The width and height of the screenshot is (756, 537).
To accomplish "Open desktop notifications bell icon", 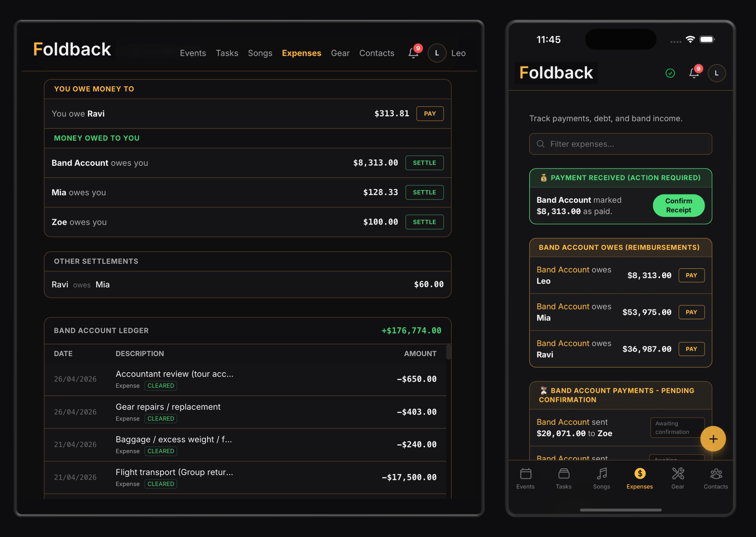I will pyautogui.click(x=413, y=53).
